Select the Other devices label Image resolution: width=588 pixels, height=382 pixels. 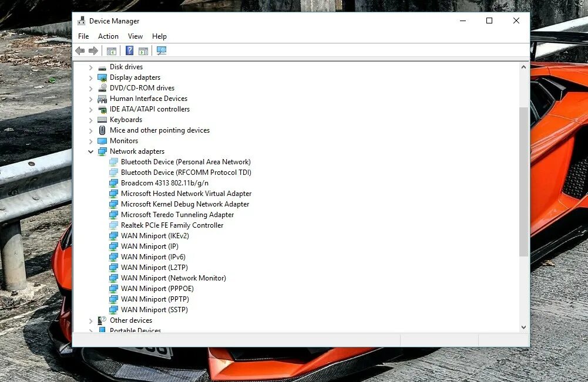pyautogui.click(x=131, y=320)
